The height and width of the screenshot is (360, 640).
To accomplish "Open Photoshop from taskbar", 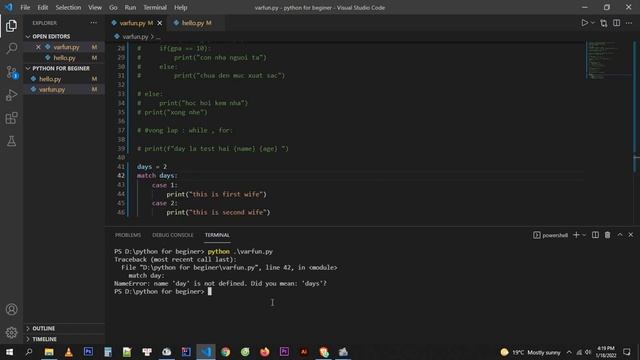I will tap(88, 352).
